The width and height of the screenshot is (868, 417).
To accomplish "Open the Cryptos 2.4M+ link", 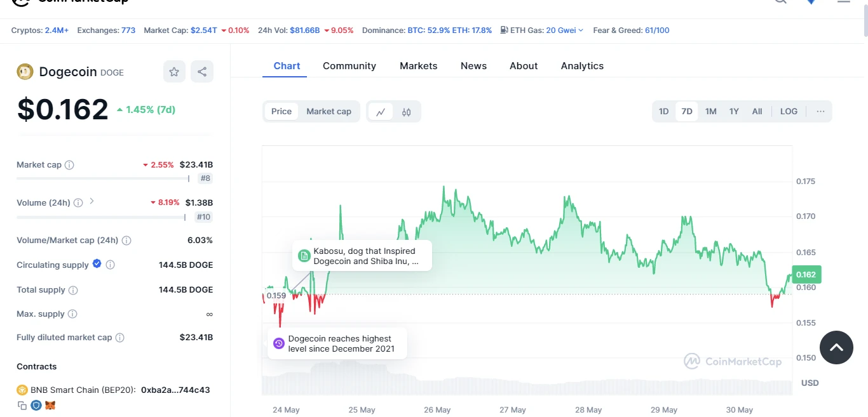I will click(x=57, y=30).
